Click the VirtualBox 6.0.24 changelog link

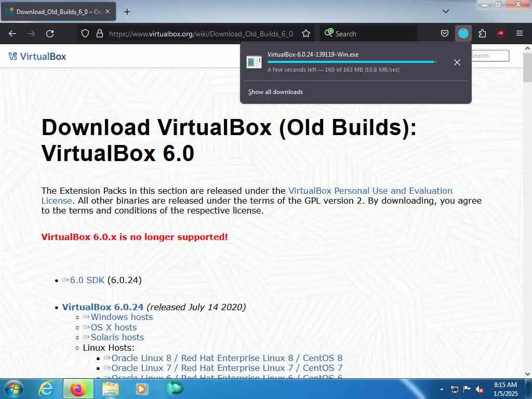click(103, 307)
